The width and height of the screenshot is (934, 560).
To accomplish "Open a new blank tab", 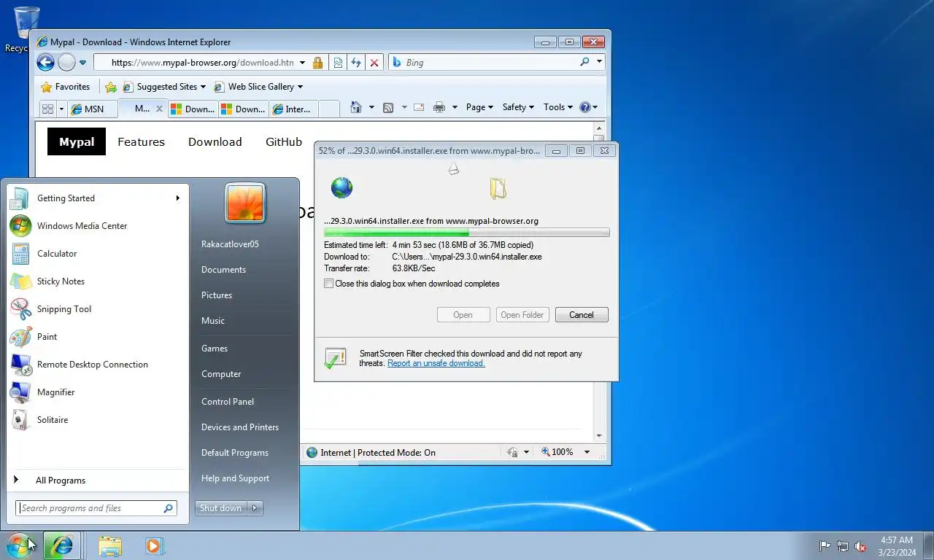I will click(x=329, y=109).
